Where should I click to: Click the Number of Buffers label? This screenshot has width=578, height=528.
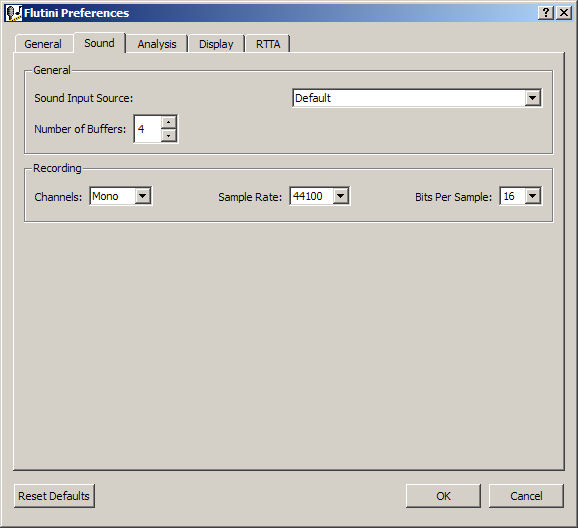click(x=80, y=129)
